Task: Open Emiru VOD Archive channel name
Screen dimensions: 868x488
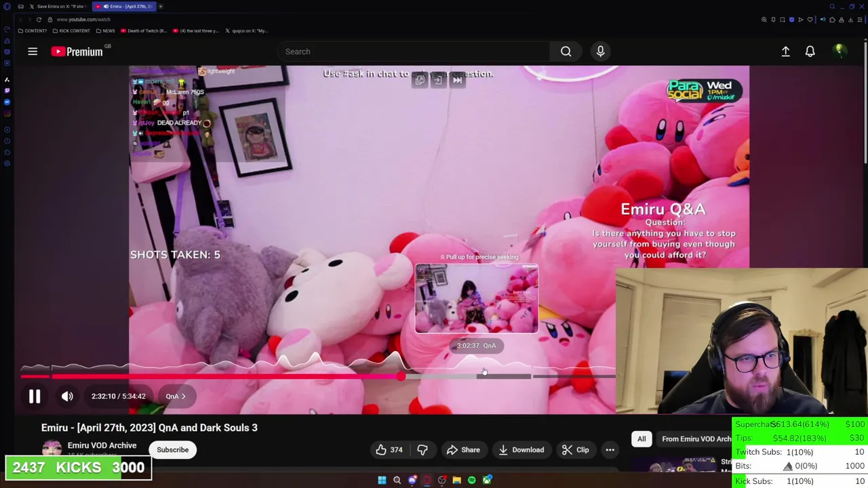Action: click(x=102, y=445)
